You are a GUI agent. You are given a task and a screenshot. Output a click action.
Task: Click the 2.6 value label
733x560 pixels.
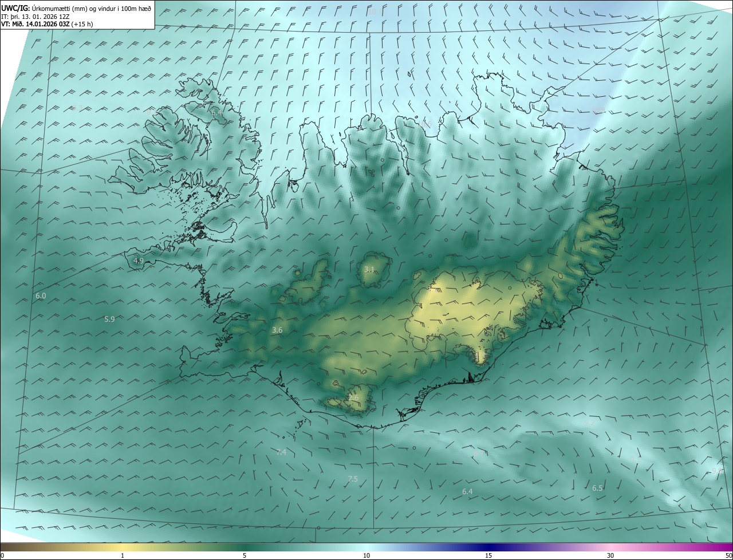click(x=353, y=398)
